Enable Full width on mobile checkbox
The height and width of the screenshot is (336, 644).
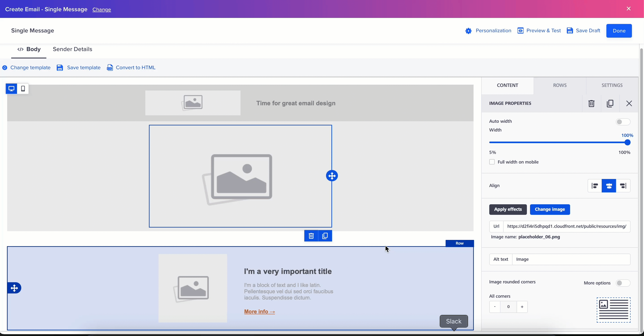click(492, 162)
